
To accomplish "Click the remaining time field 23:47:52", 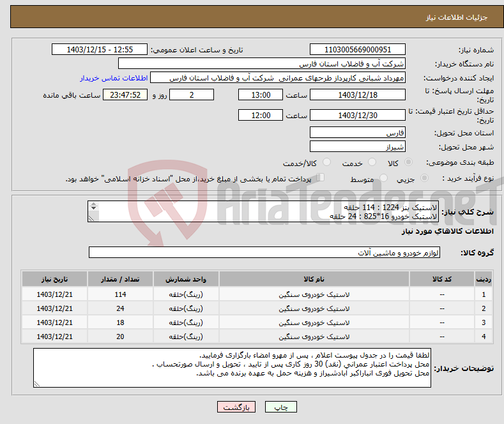I will (x=125, y=95).
